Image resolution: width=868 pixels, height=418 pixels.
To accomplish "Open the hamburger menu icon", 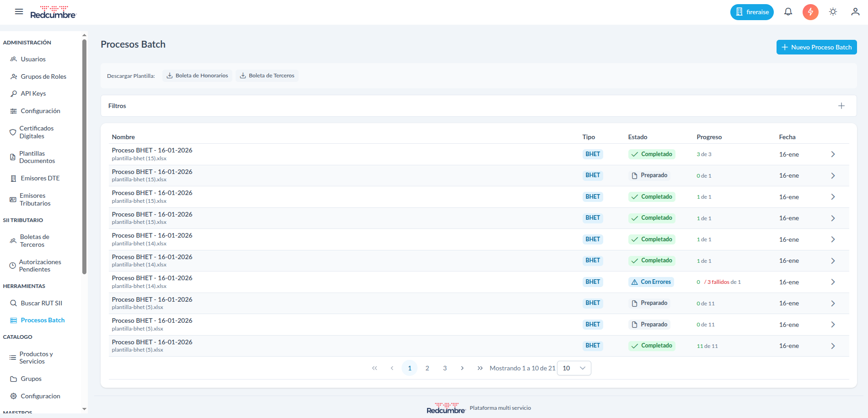I will point(19,12).
